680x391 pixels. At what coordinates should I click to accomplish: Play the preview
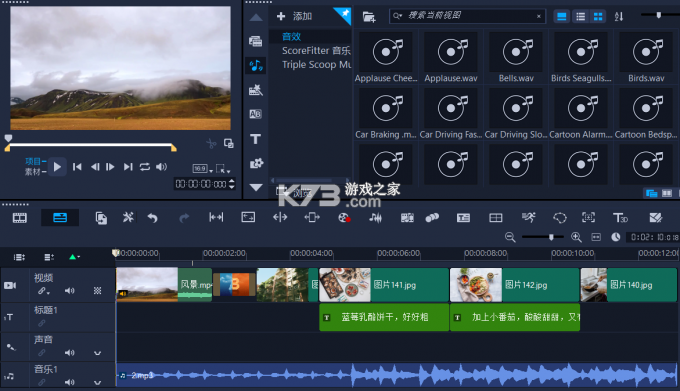coord(57,167)
